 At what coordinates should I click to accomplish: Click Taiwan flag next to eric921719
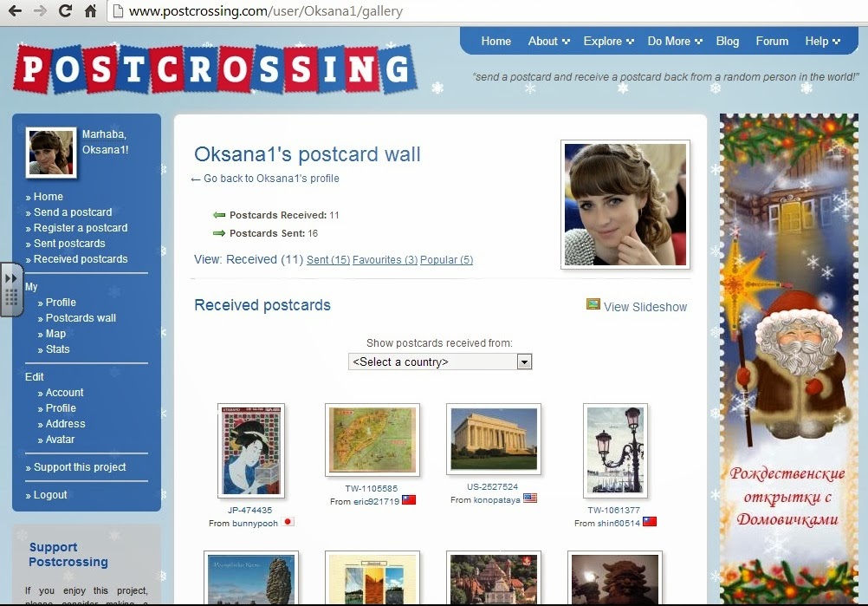pos(409,499)
